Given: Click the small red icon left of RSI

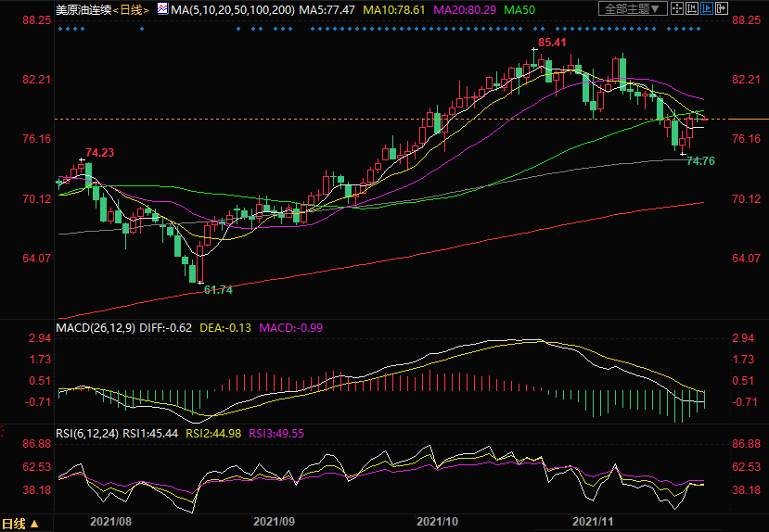Looking at the screenshot, I should coord(4,431).
